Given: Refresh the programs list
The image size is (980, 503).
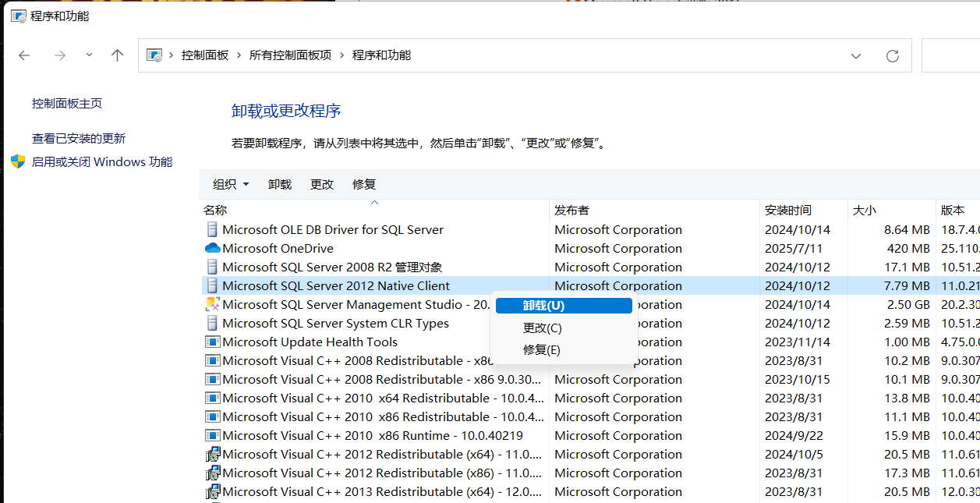Looking at the screenshot, I should tap(893, 56).
